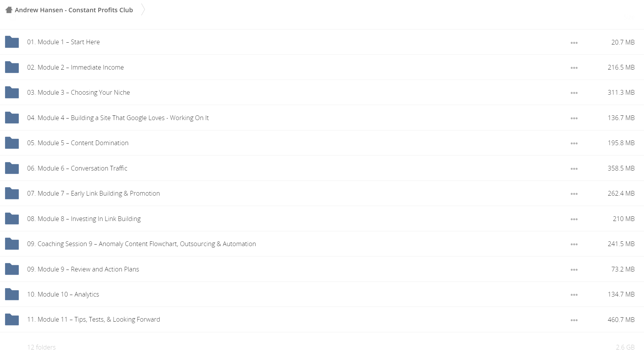Click folder icon for Module 1 Start Here

pos(12,42)
